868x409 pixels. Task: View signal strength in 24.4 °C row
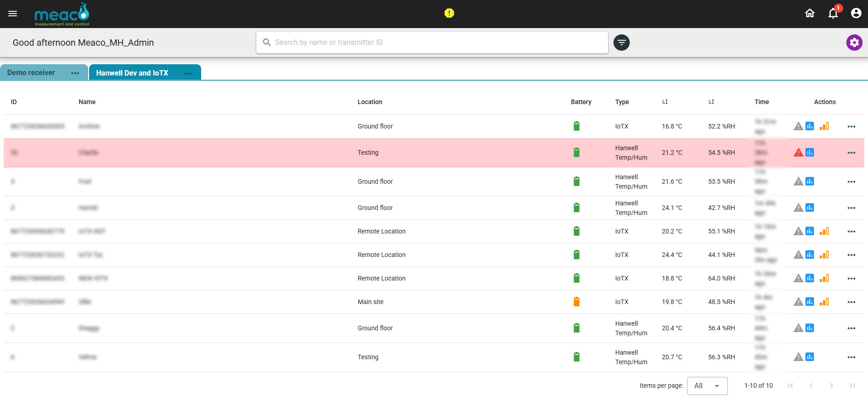[x=824, y=255]
